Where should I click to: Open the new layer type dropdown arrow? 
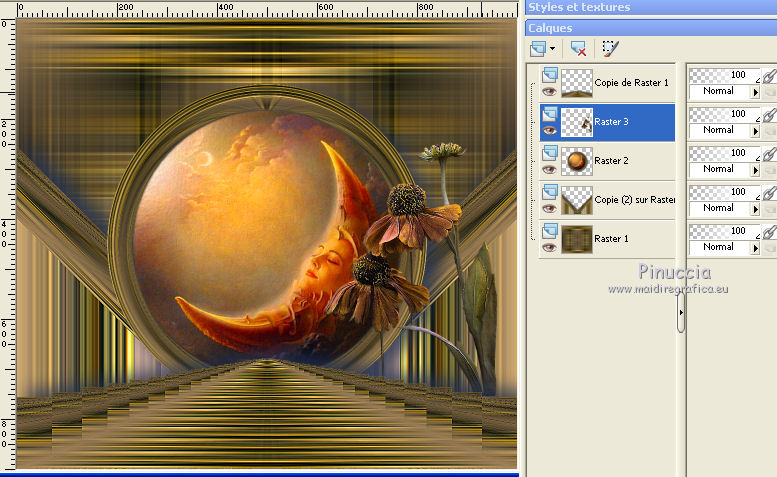click(x=553, y=48)
